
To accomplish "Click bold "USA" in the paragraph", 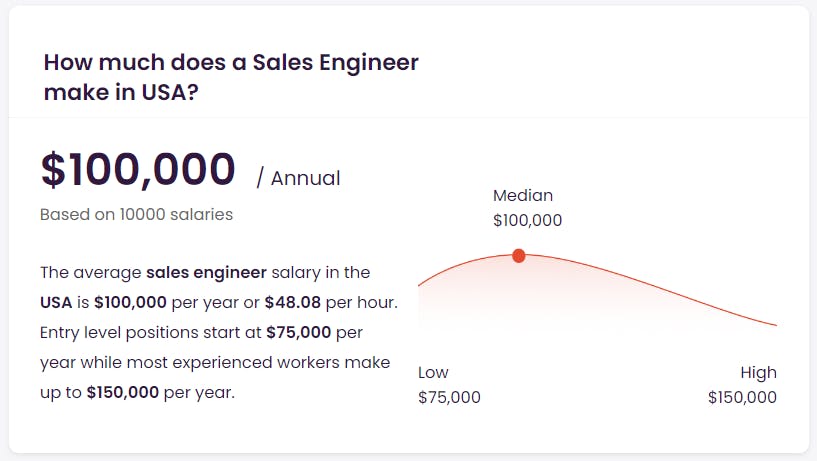I will 56,302.
